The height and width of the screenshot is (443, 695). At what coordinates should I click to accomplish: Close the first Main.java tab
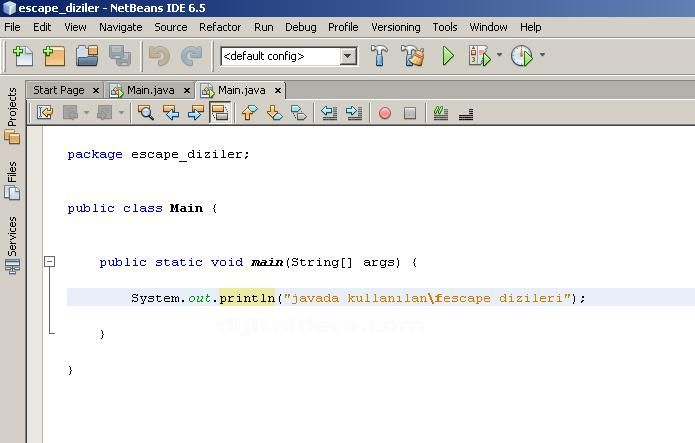(187, 90)
